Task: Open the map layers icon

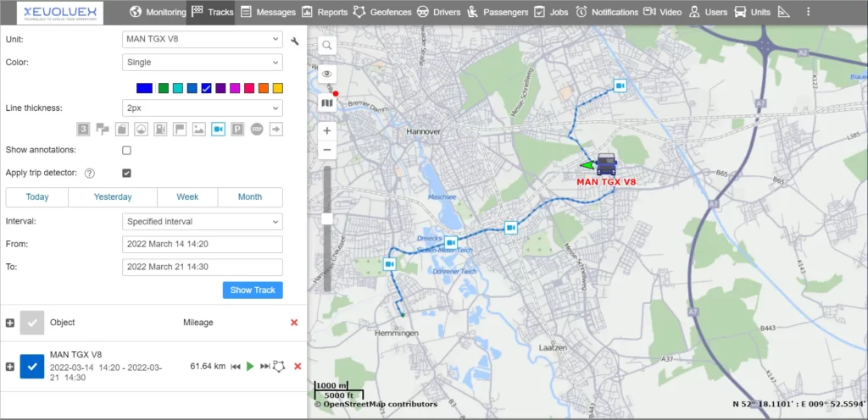Action: tap(327, 102)
